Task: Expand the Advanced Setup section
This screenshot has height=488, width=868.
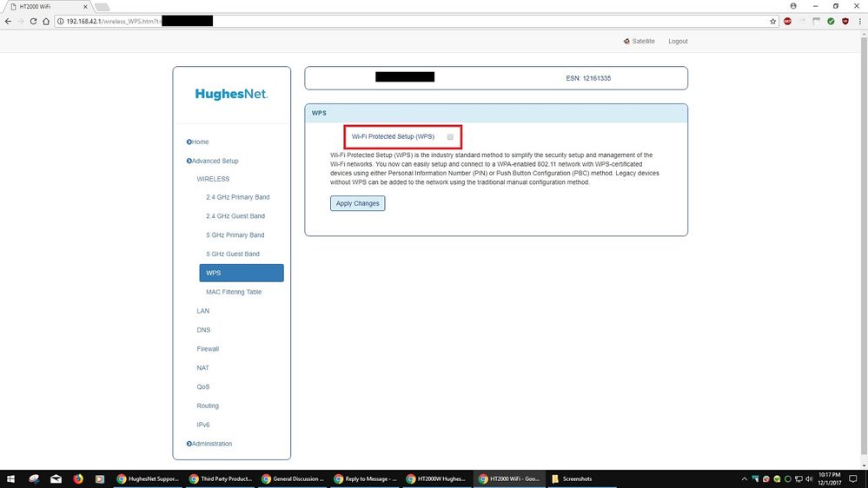Action: coord(214,161)
